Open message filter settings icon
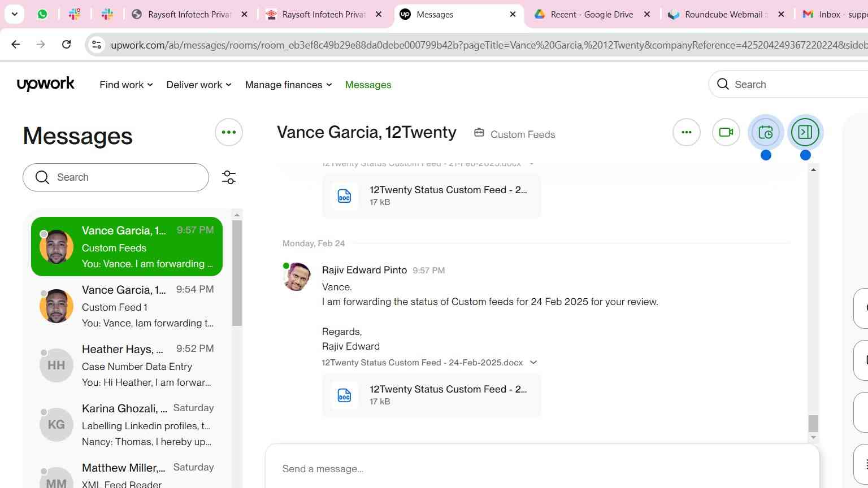Screen dimensions: 868x488 click(x=229, y=177)
